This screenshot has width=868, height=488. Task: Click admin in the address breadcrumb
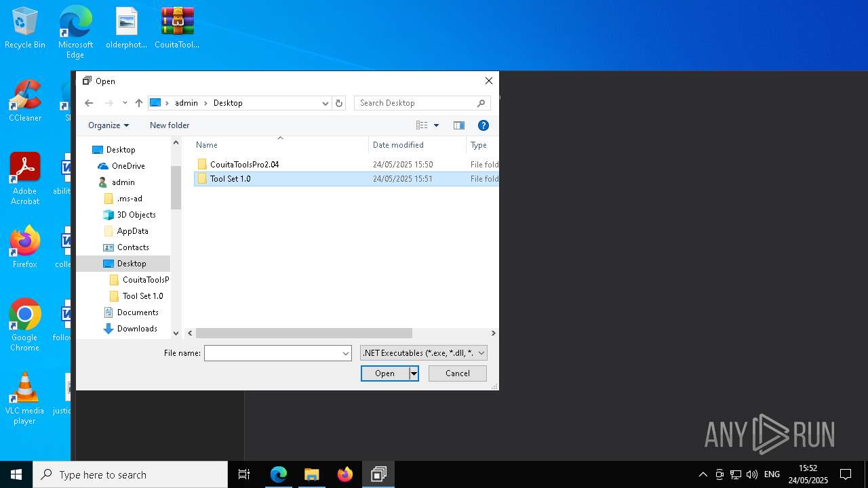[x=186, y=103]
